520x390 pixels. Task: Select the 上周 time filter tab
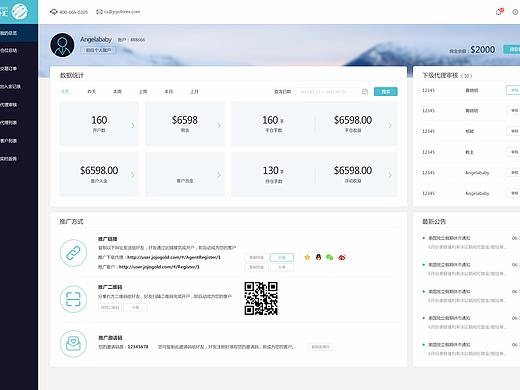coord(143,92)
